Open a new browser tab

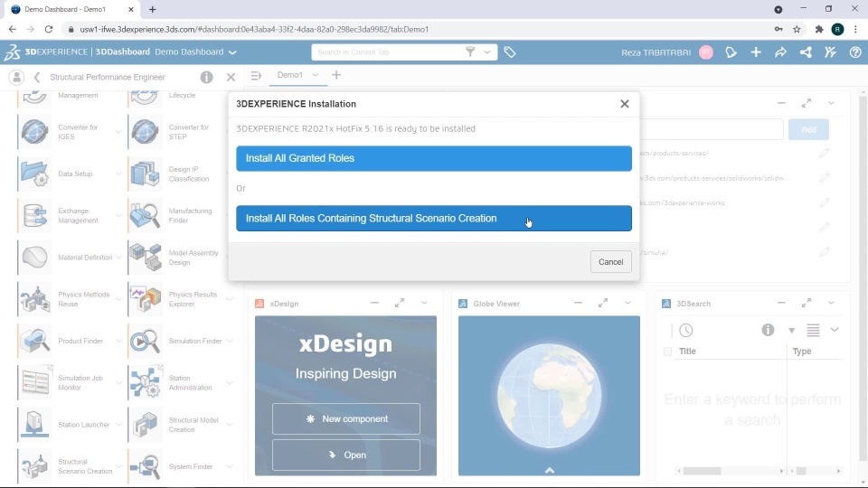pos(152,9)
